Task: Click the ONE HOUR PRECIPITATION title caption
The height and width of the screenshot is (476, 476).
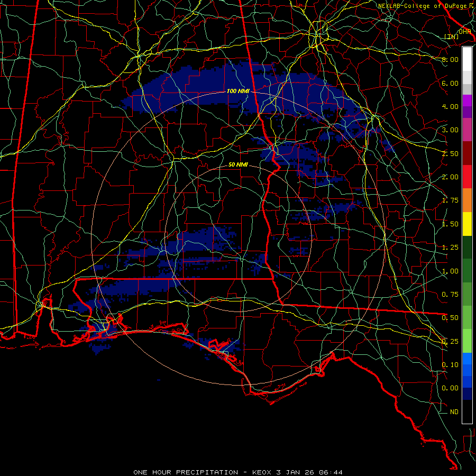Action: coord(238,472)
